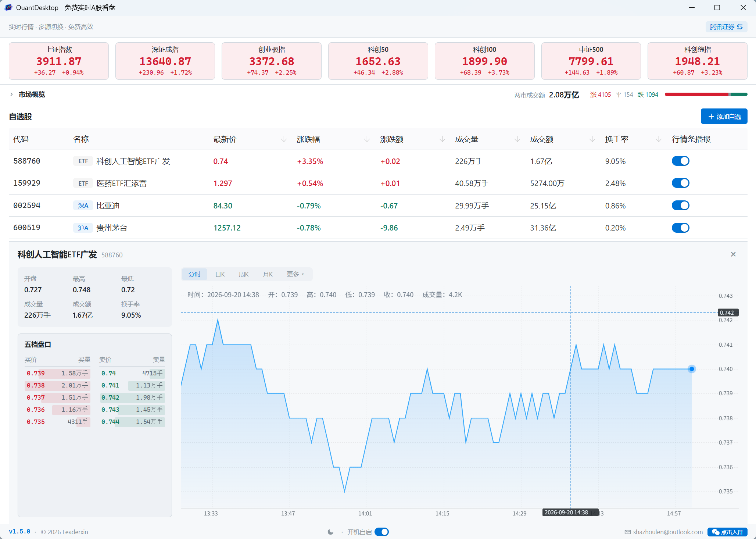Click the email envelope icon in footer
This screenshot has height=539, width=756.
(x=627, y=532)
